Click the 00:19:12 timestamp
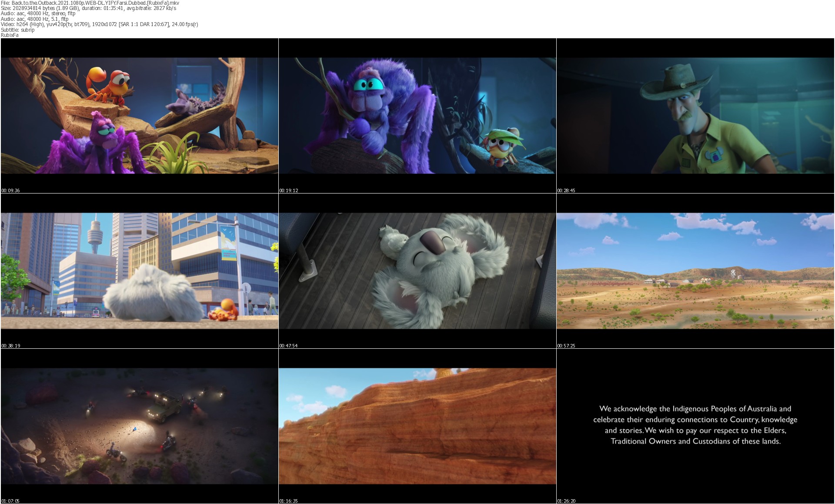Image resolution: width=835 pixels, height=504 pixels. coord(289,190)
